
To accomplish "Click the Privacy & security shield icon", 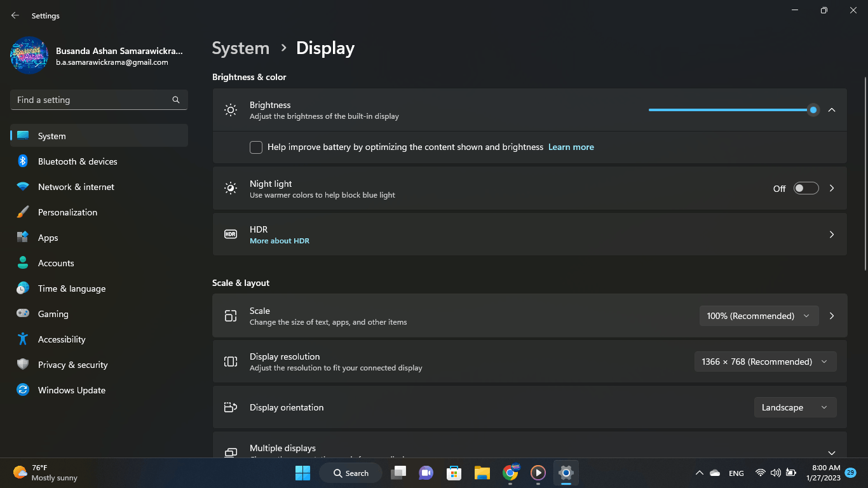I will [x=23, y=365].
